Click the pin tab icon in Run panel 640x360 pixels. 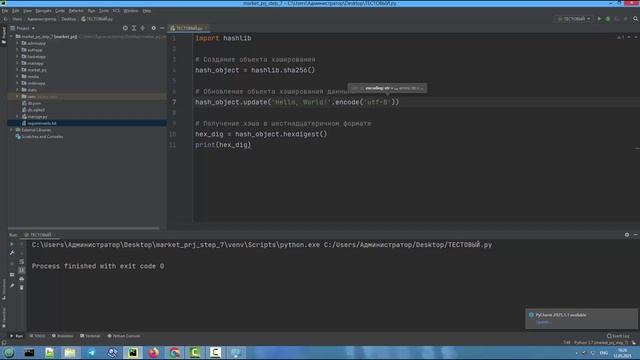12,286
